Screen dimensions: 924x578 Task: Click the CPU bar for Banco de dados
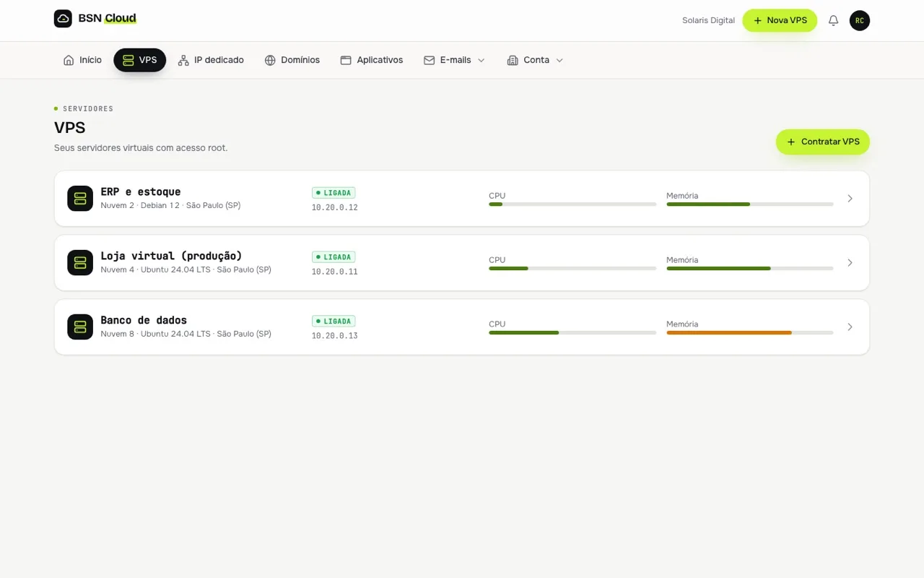(572, 332)
